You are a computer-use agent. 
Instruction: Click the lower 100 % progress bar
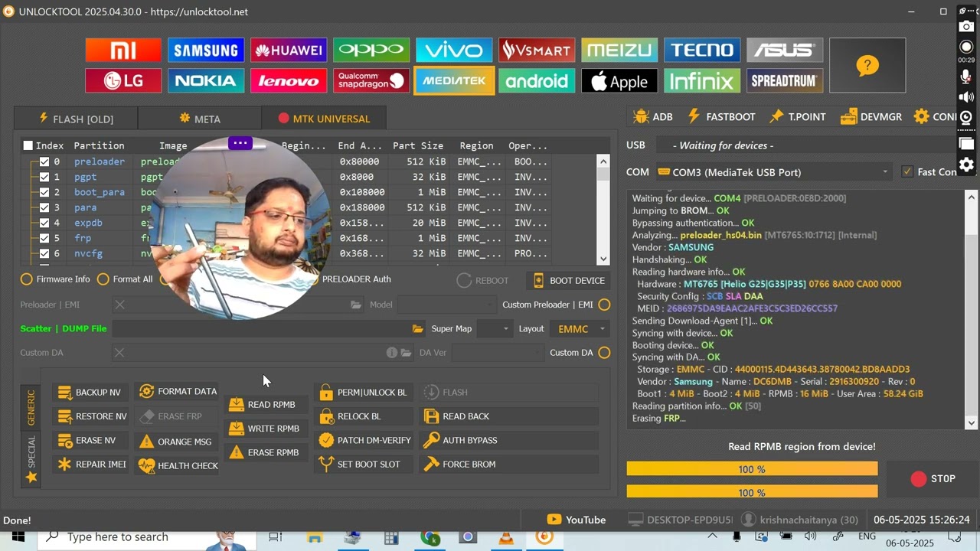point(752,493)
